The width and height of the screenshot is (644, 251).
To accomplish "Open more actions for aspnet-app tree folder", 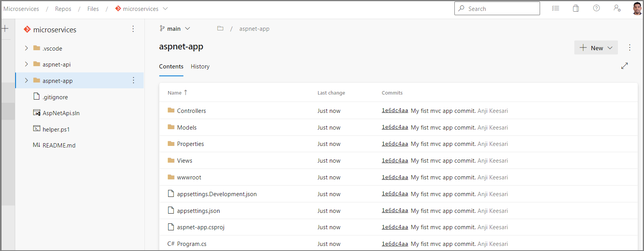I will (x=134, y=80).
